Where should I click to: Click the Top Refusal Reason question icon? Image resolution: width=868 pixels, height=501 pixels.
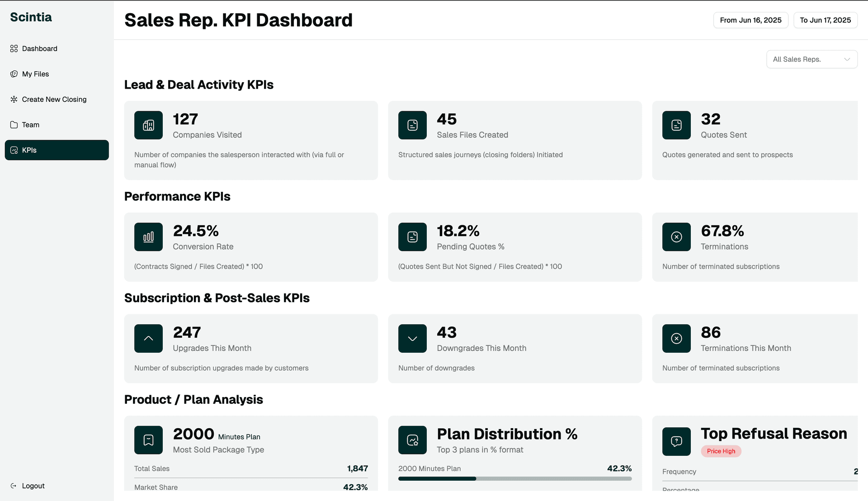(676, 441)
